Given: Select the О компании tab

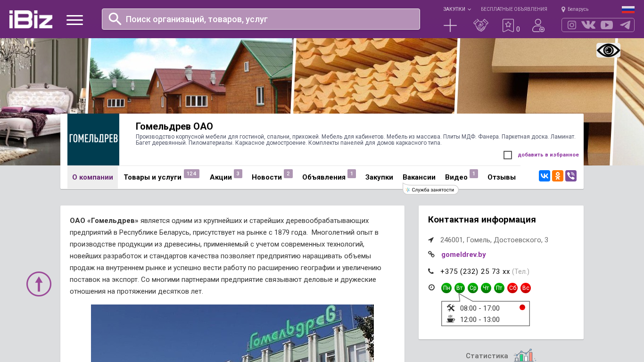Looking at the screenshot, I should (x=92, y=177).
